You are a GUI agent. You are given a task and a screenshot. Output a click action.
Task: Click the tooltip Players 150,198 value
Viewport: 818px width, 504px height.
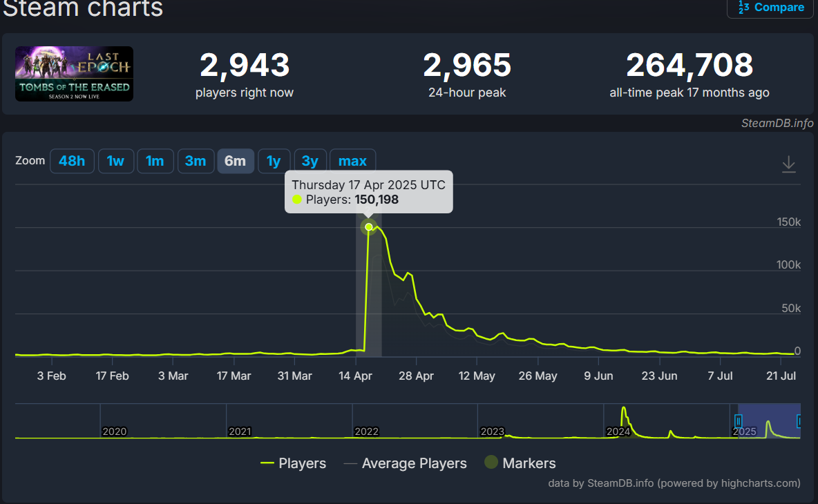click(377, 200)
